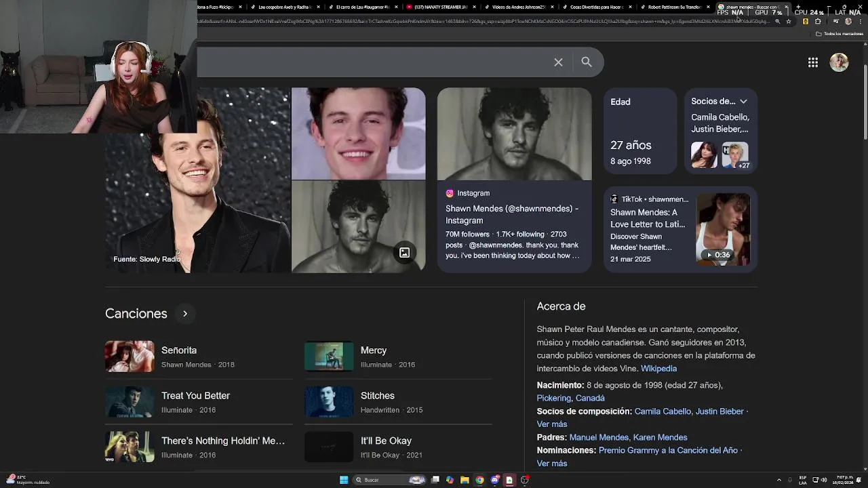Open the Edad 27 años card
The height and width of the screenshot is (488, 868).
(x=640, y=131)
